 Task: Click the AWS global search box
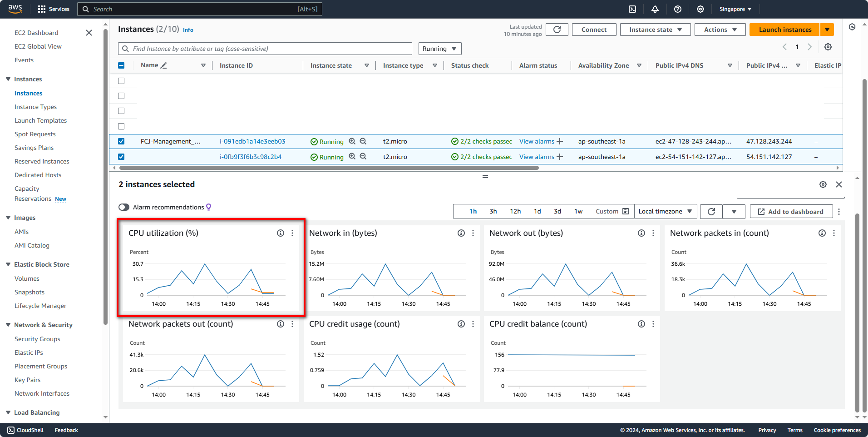pos(200,9)
